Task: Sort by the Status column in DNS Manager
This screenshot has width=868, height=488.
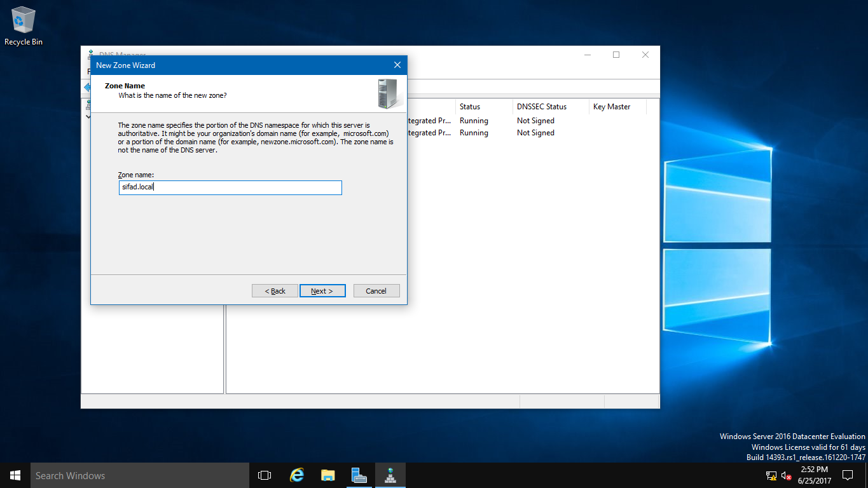Action: tap(484, 107)
